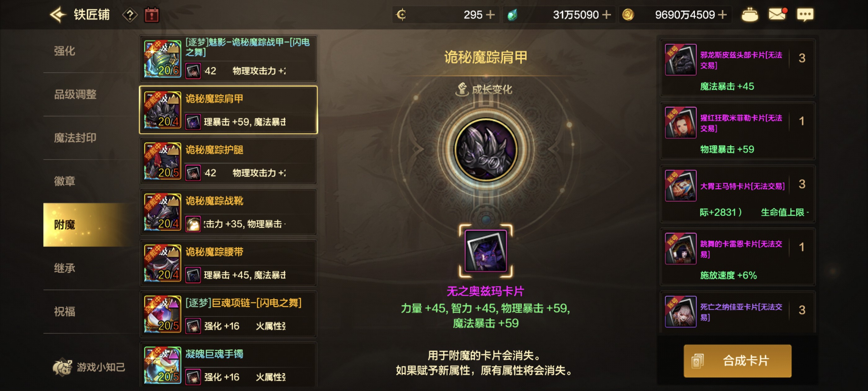Select 诡秘魔踪战靴 from equipment list
Image resolution: width=868 pixels, height=391 pixels.
pos(228,212)
